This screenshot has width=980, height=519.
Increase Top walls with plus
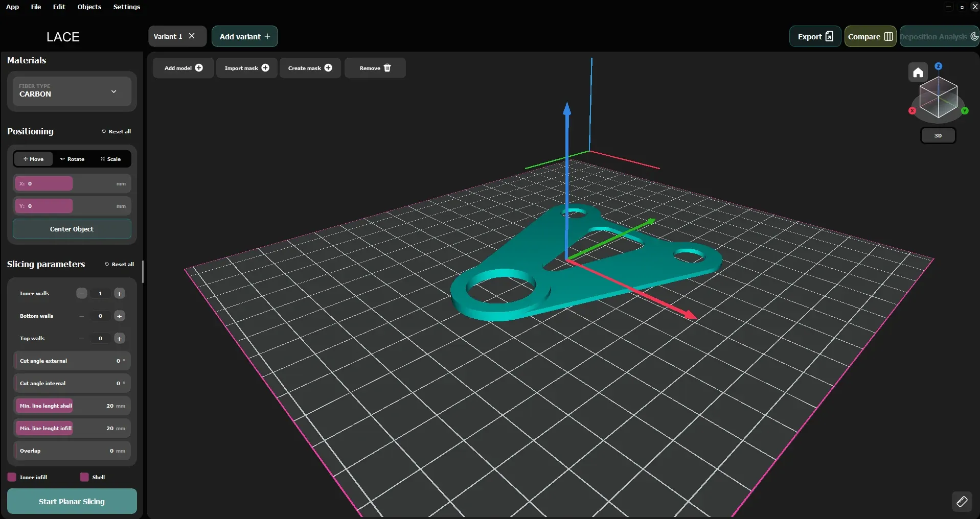point(119,339)
